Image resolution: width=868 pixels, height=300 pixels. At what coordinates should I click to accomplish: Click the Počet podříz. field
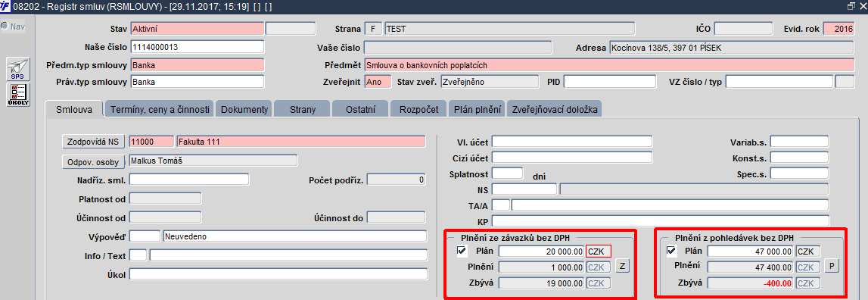click(397, 180)
